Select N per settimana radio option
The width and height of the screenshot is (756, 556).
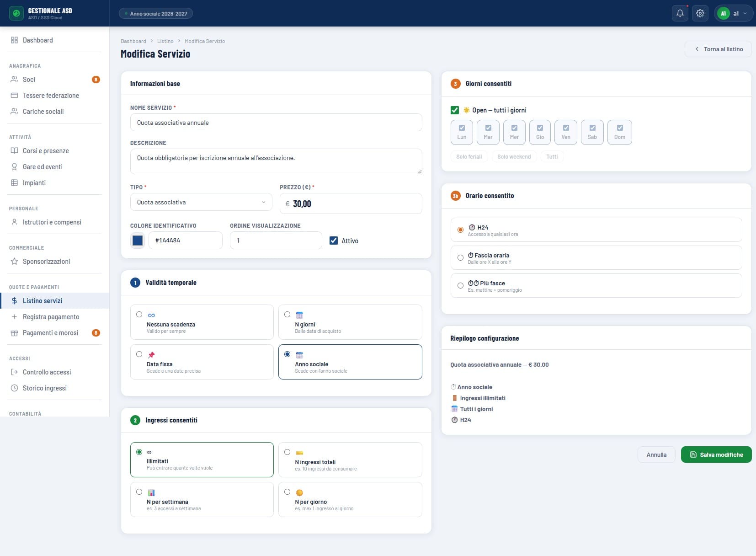coord(139,492)
